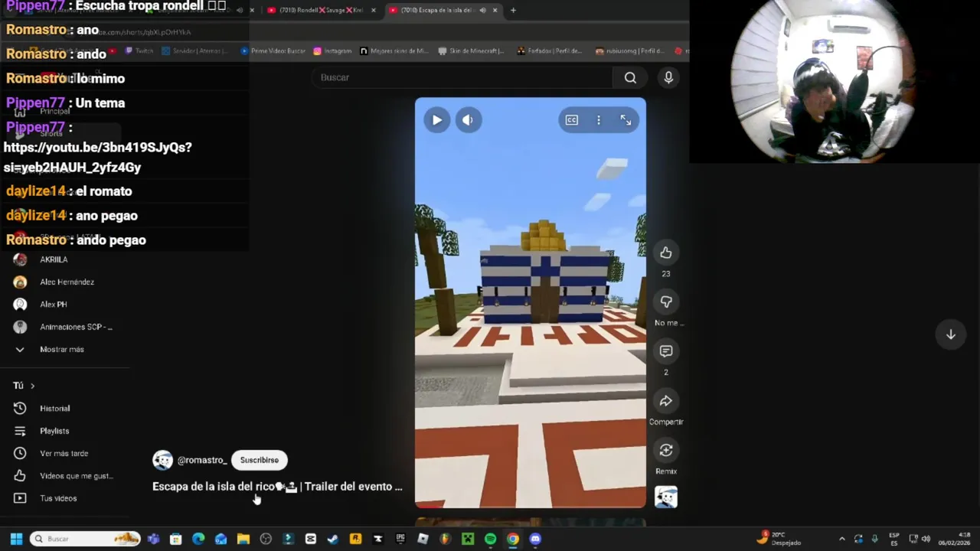
Task: Open the comments on the Short
Action: 666,351
